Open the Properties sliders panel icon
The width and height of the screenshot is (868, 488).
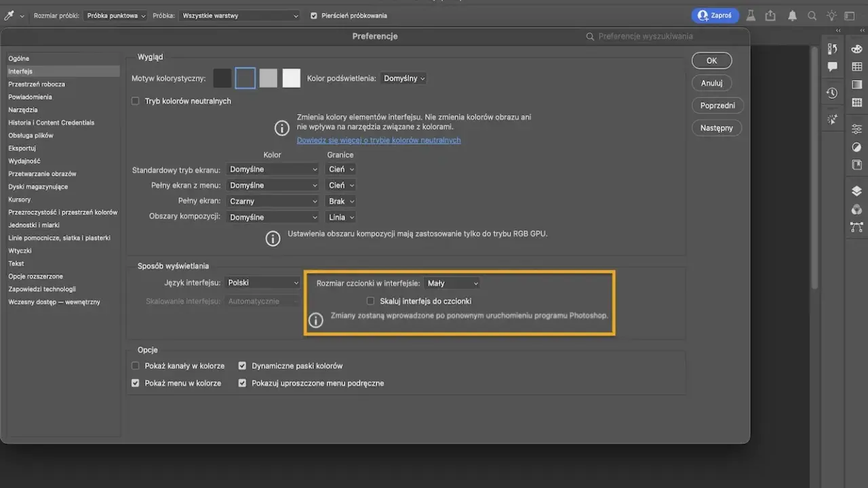(857, 129)
